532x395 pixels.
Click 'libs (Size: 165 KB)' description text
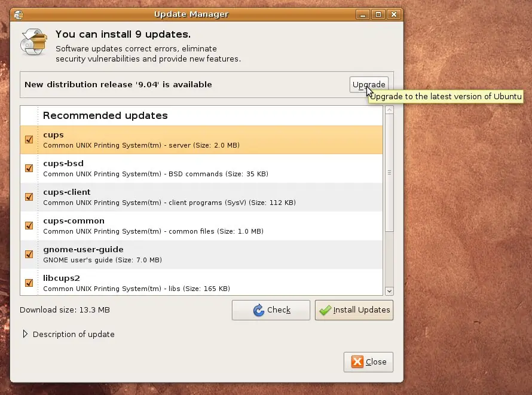pos(199,289)
